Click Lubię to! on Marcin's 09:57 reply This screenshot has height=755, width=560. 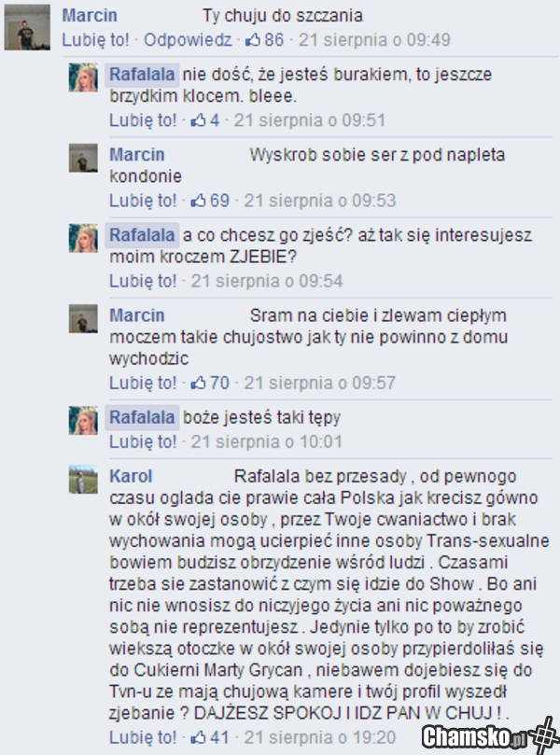[x=143, y=384]
